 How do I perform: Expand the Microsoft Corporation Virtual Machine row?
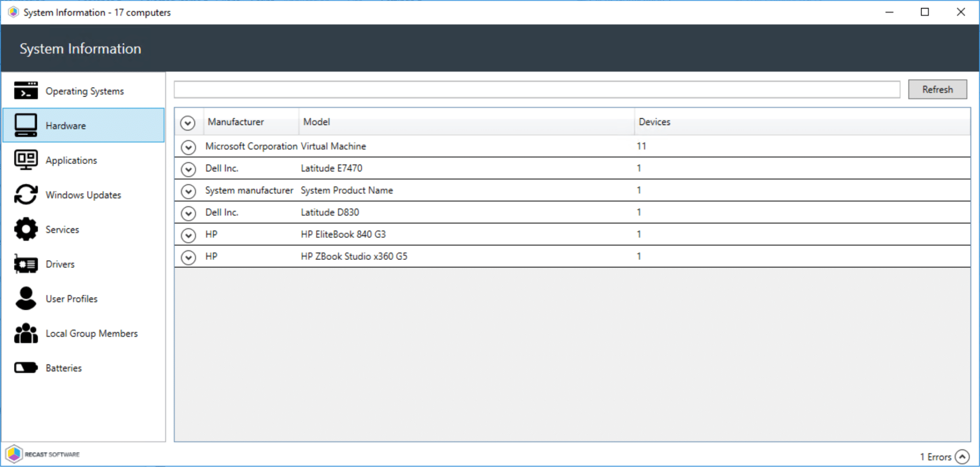189,147
